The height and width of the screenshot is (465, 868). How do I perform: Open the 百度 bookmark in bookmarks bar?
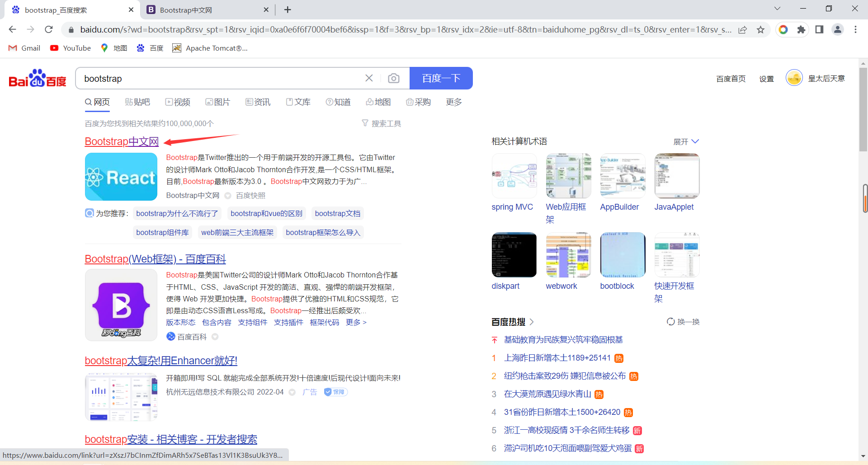(x=150, y=48)
